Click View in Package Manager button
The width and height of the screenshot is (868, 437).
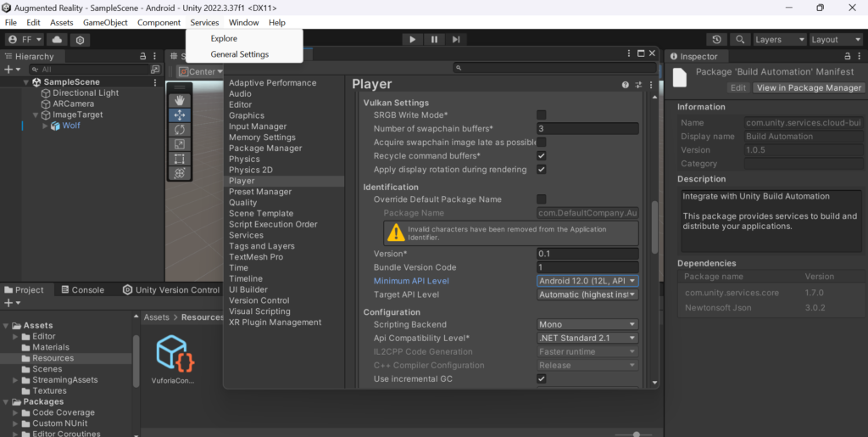tap(809, 87)
